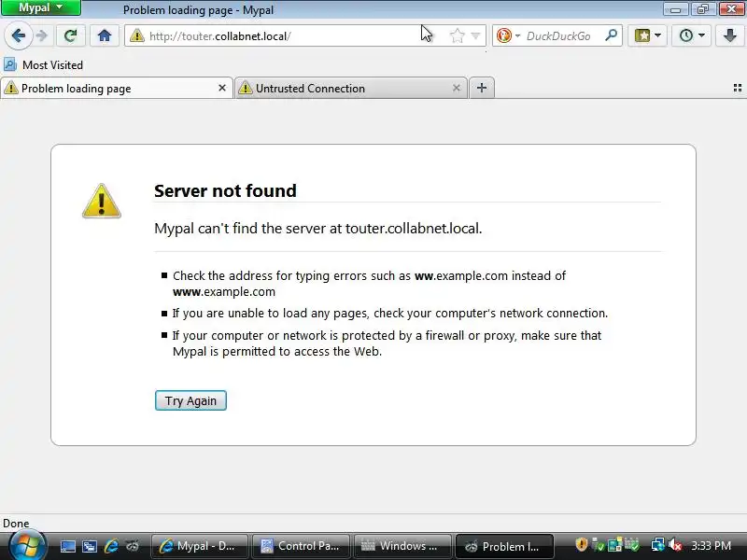Screen dimensions: 747x560
Task: Open the network connection tray icon
Action: 657,544
